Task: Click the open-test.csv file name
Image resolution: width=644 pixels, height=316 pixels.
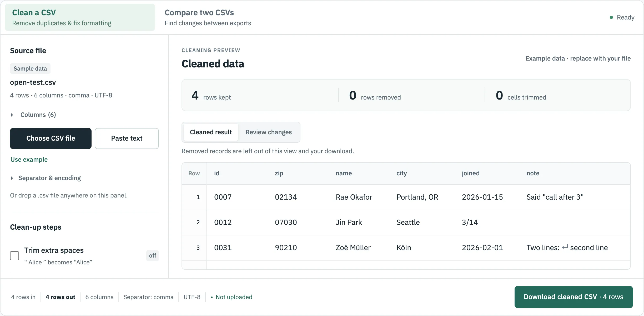Action: (x=33, y=82)
